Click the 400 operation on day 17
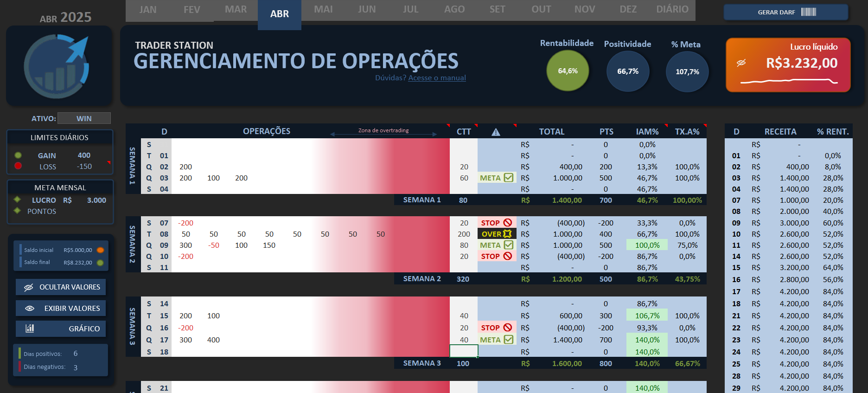 coord(213,340)
